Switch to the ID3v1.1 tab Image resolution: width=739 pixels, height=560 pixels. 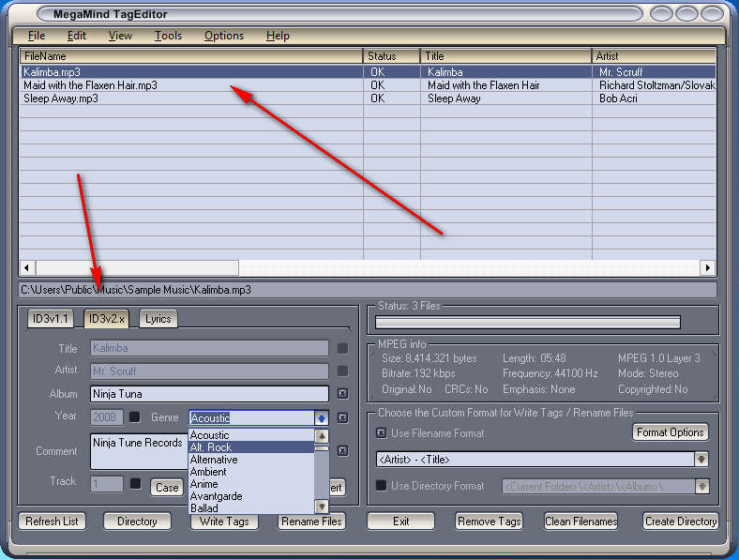click(51, 319)
